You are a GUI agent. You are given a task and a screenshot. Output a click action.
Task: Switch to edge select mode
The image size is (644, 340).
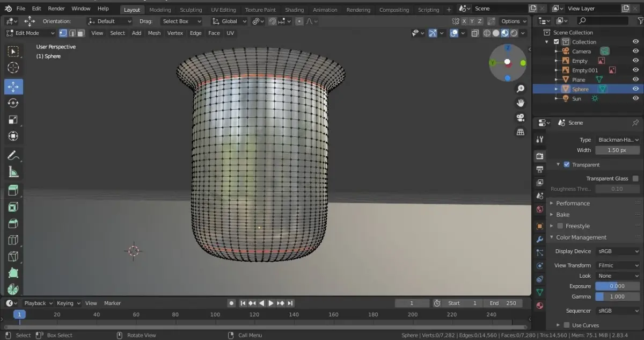pos(72,33)
